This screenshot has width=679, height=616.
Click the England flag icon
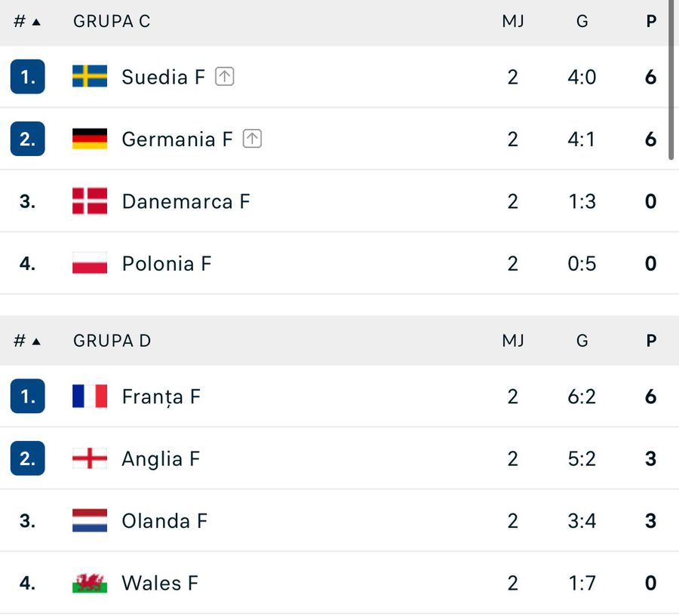click(x=88, y=458)
